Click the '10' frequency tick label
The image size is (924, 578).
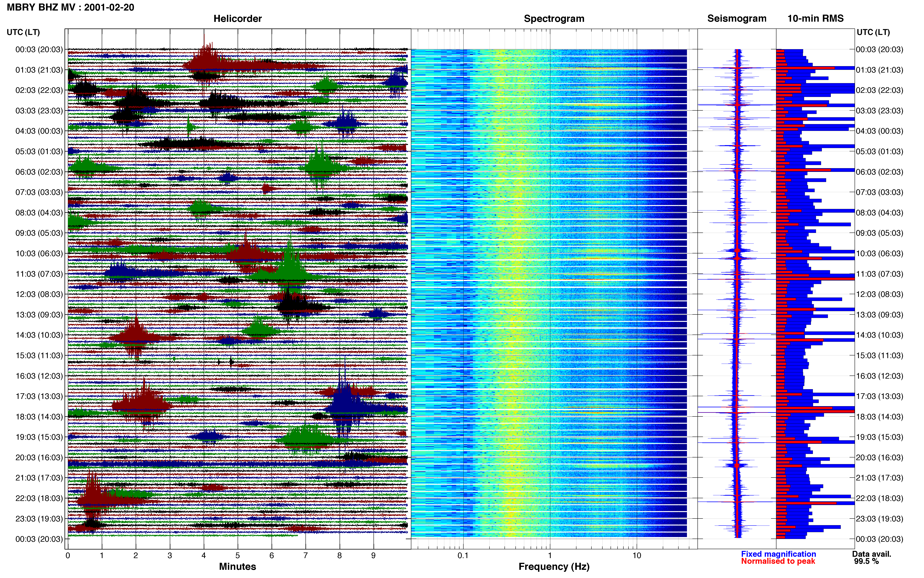pos(637,555)
